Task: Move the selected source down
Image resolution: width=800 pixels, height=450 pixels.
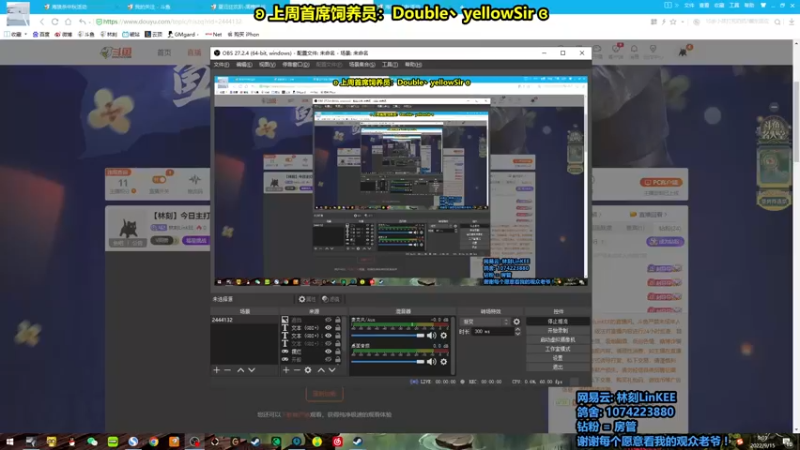Action: coord(332,370)
